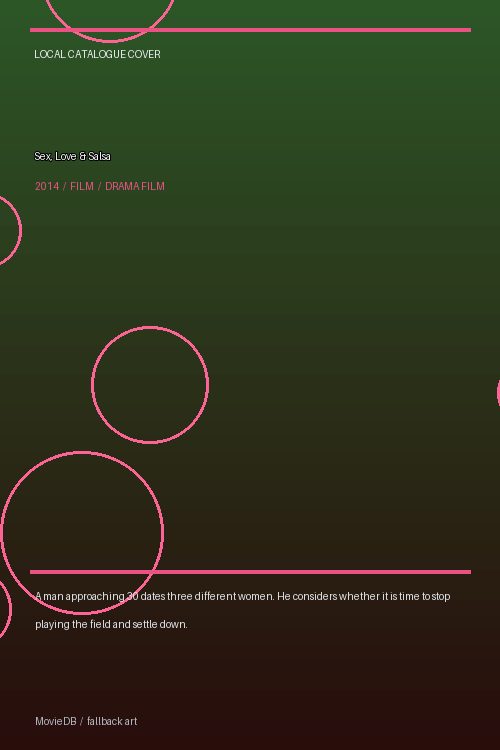
Task: Click the upper pink horizontal divider line
Action: point(250,30)
